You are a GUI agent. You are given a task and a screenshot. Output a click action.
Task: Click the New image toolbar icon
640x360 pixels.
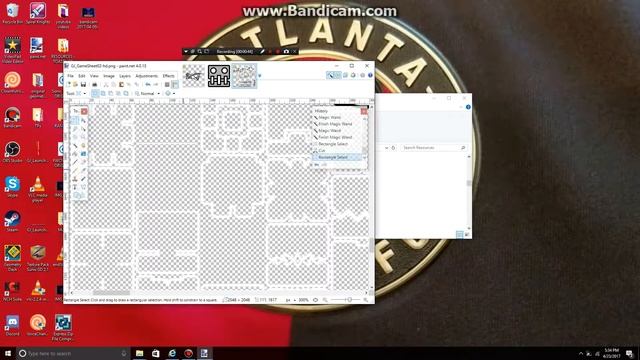(x=69, y=84)
